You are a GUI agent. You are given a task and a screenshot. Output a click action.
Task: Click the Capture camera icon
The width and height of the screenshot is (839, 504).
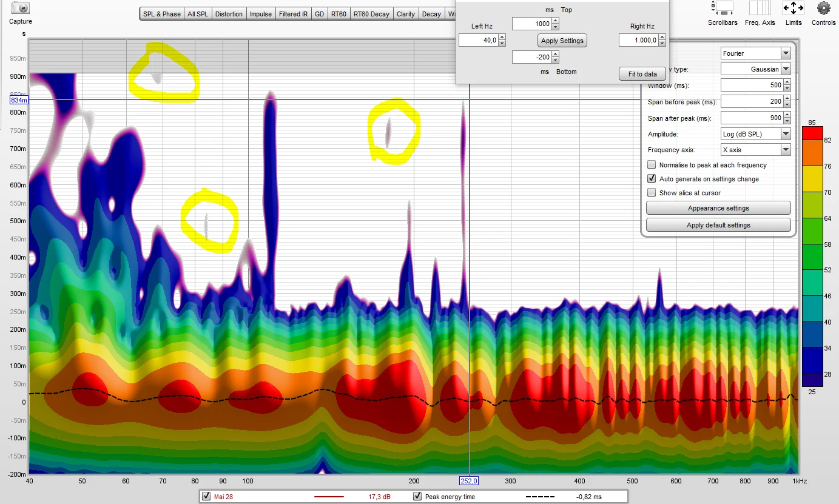click(x=21, y=8)
